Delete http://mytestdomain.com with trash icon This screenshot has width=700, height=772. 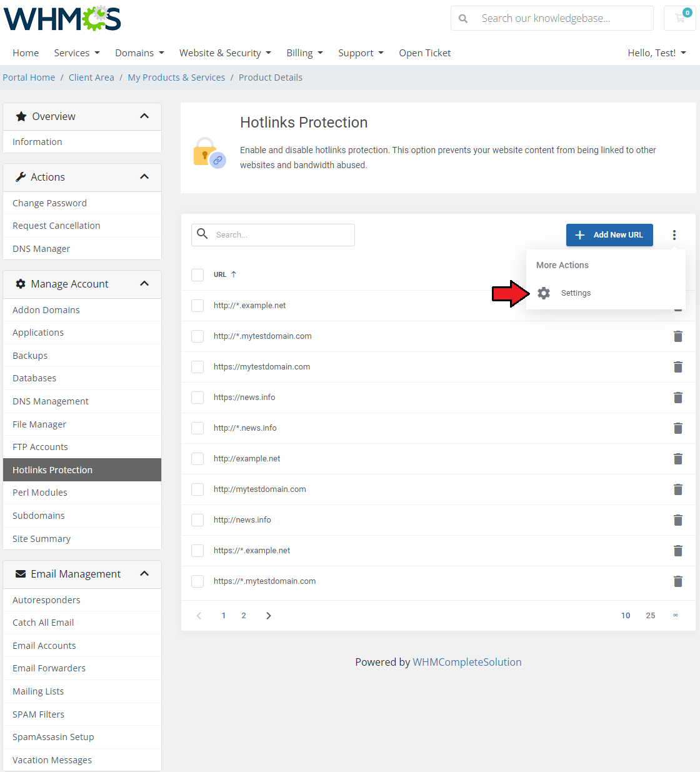click(x=678, y=489)
